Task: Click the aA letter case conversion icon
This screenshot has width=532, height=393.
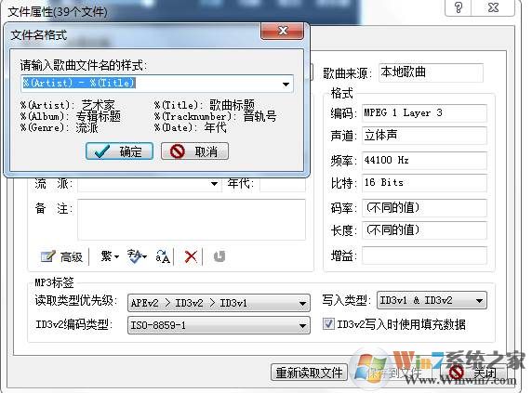Action: [163, 256]
